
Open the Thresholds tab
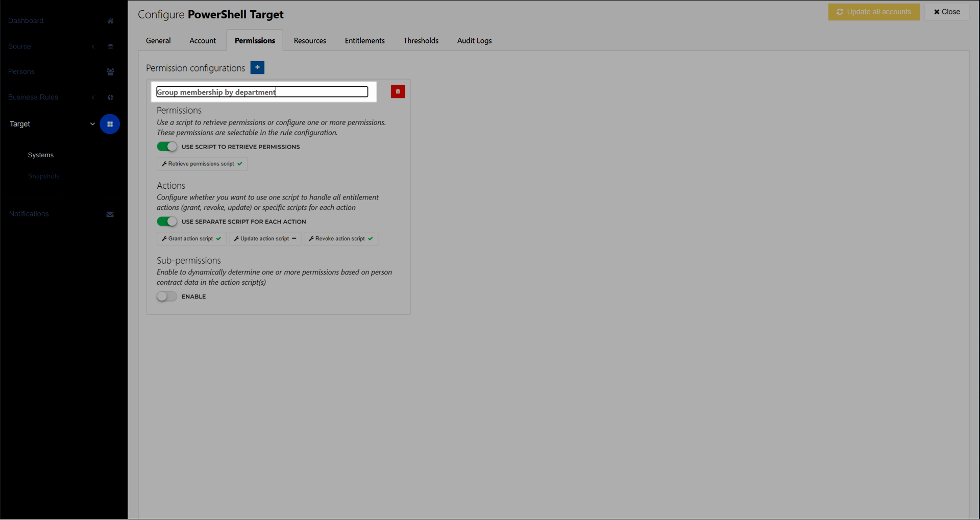(x=421, y=40)
